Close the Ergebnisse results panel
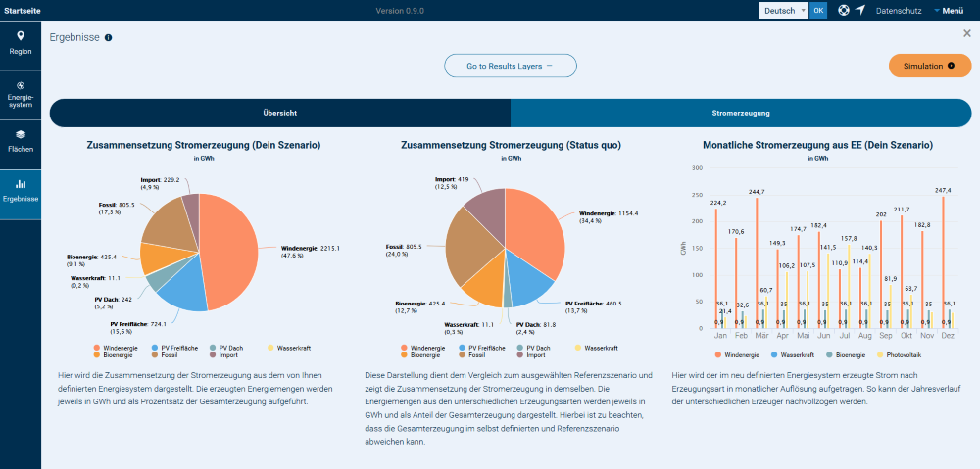Screen dimensions: 980x469 coord(967,33)
